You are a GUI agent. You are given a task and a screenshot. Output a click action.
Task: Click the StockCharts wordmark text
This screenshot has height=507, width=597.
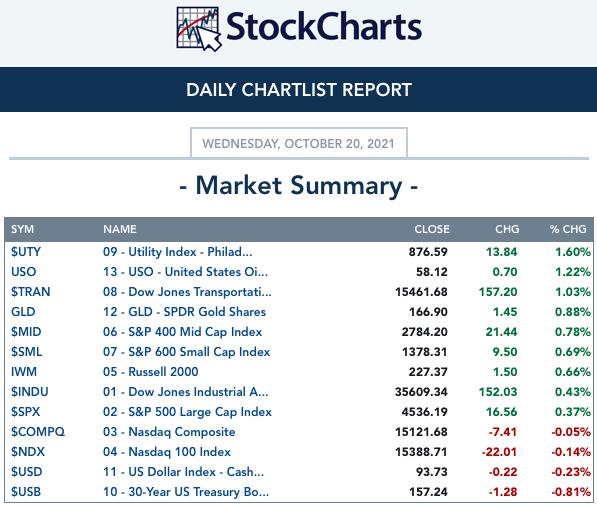click(324, 27)
